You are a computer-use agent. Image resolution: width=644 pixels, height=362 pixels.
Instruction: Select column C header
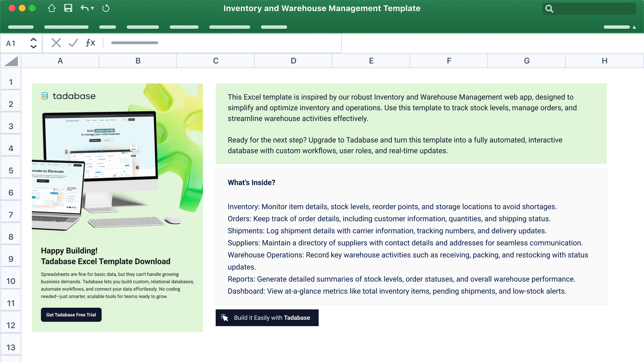click(x=216, y=61)
